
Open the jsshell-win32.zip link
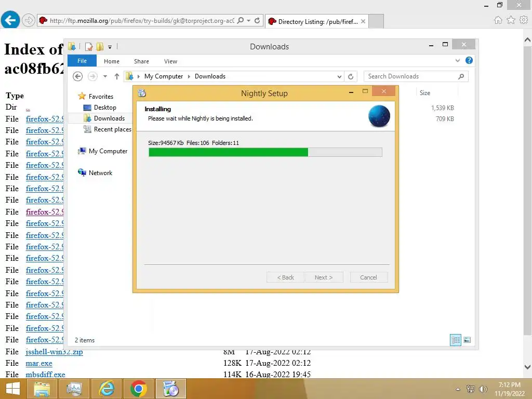54,352
